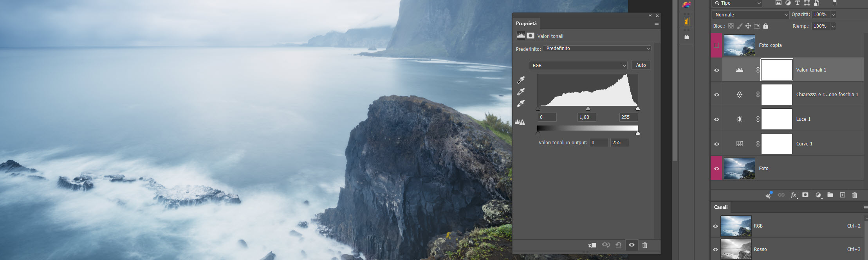The height and width of the screenshot is (260, 868).
Task: Open the Tipo layer filter dropdown
Action: coord(737,3)
